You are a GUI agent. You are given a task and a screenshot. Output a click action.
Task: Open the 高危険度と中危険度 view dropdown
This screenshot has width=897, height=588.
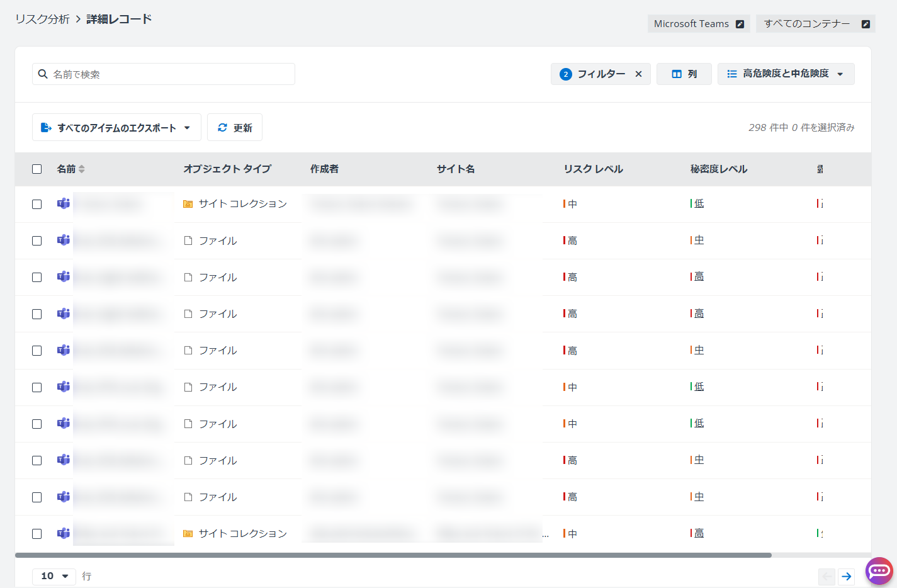pyautogui.click(x=786, y=74)
